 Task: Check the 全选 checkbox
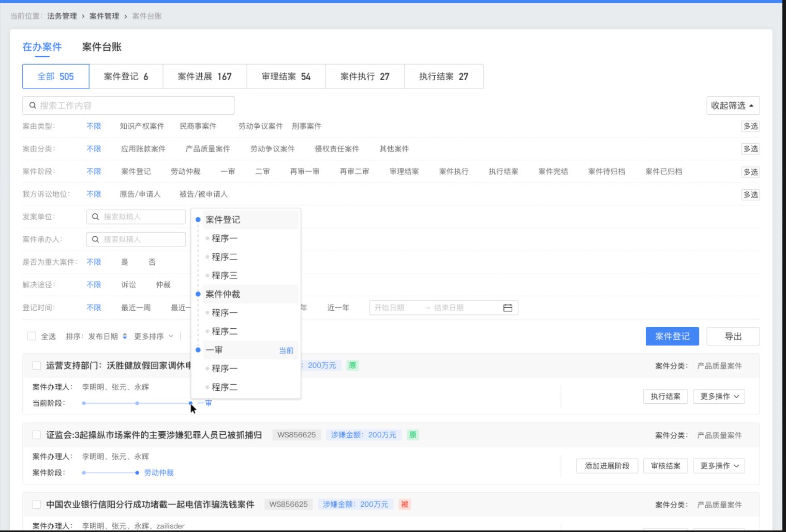tap(32, 337)
